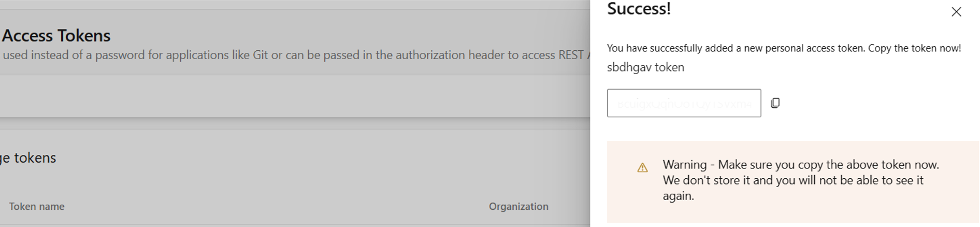
Task: Click the Access Tokens page title
Action: point(56,36)
